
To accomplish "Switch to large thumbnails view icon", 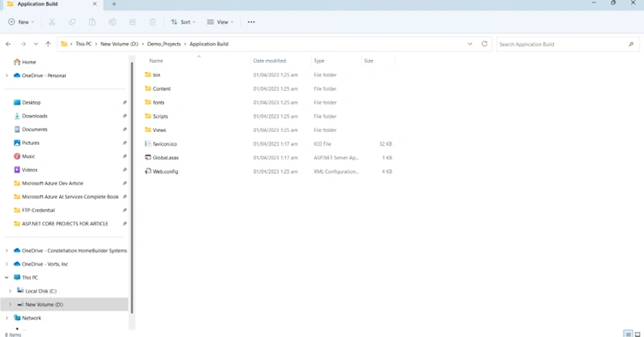I will (x=637, y=334).
